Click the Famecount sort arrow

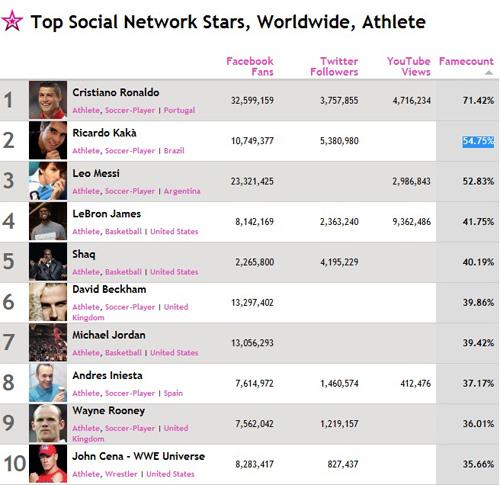[488, 73]
